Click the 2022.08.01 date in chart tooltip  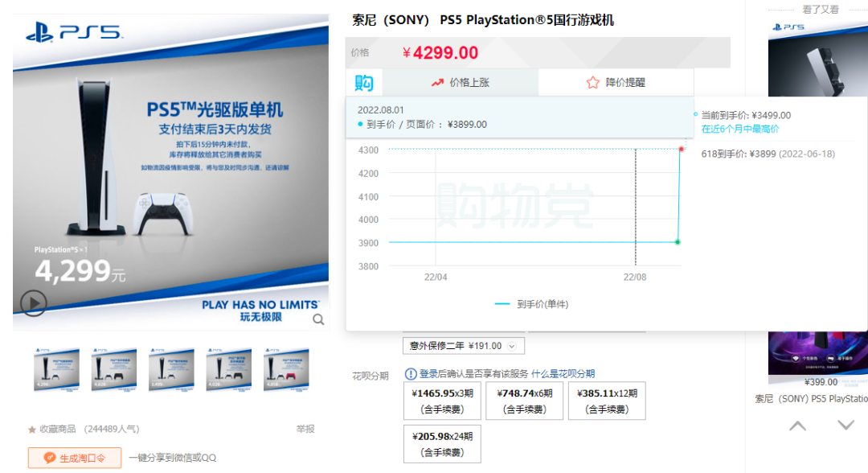tap(380, 109)
